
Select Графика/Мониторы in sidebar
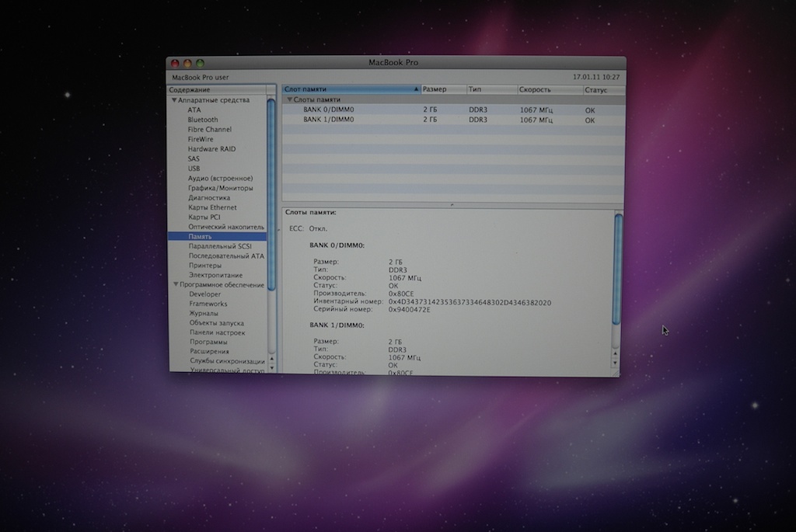tap(220, 188)
